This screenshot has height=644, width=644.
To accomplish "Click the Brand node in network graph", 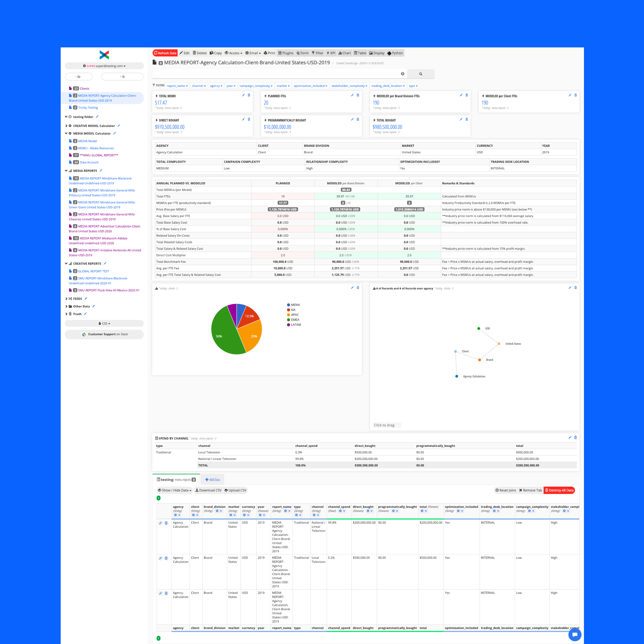I will [479, 360].
